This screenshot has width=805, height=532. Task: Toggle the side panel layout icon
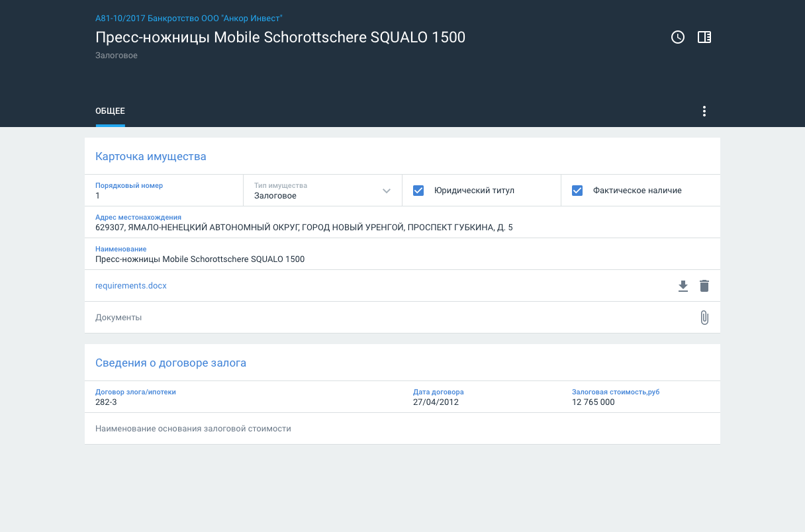(x=704, y=38)
